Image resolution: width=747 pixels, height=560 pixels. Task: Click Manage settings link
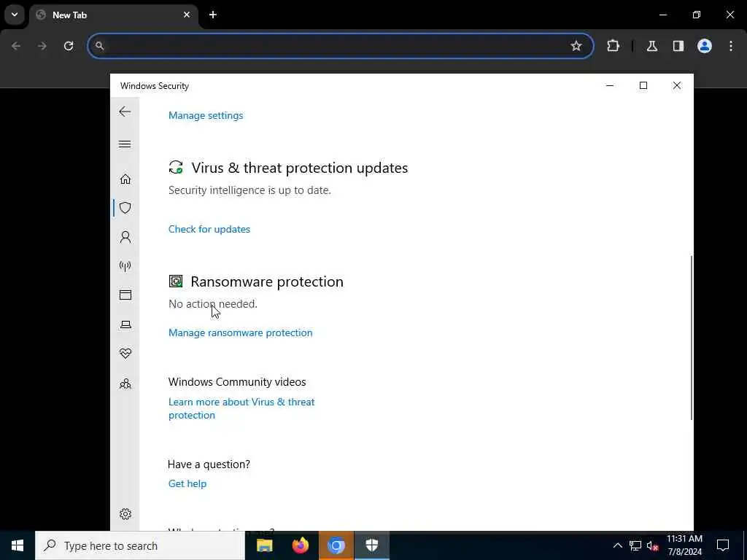(206, 115)
